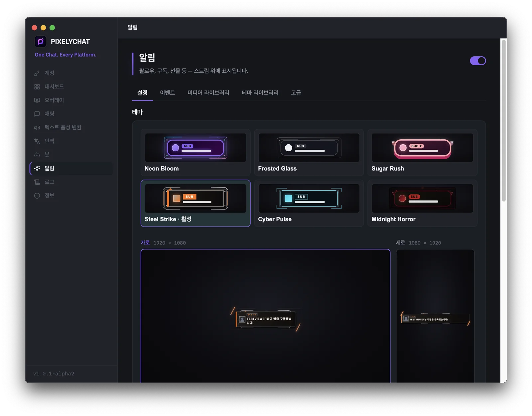Maximize the window with green button

point(52,28)
